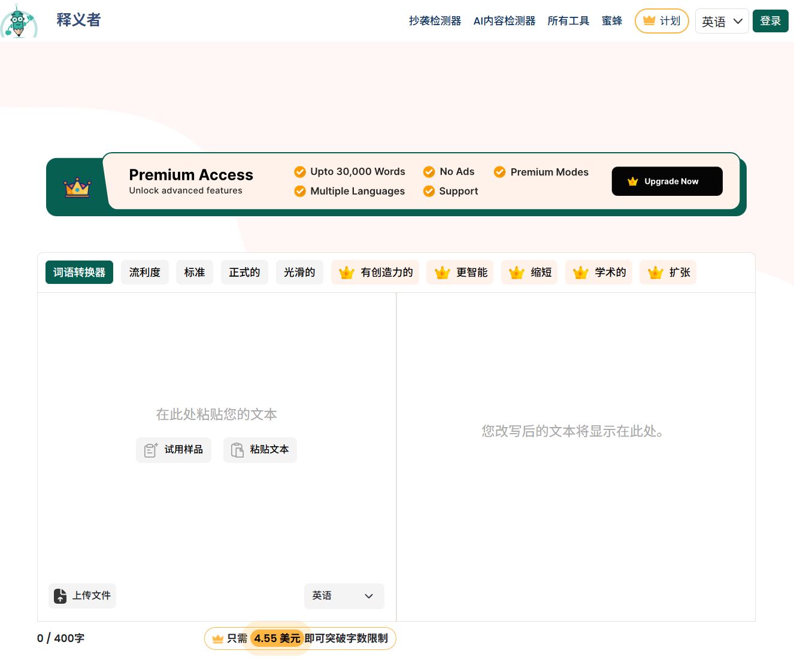Select premium 扩张 mode
Image resolution: width=794 pixels, height=672 pixels.
668,273
